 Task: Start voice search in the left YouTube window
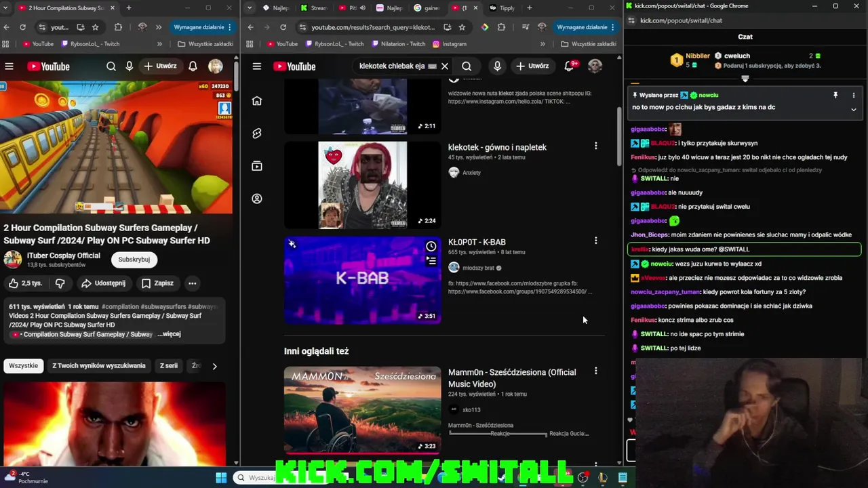(130, 66)
